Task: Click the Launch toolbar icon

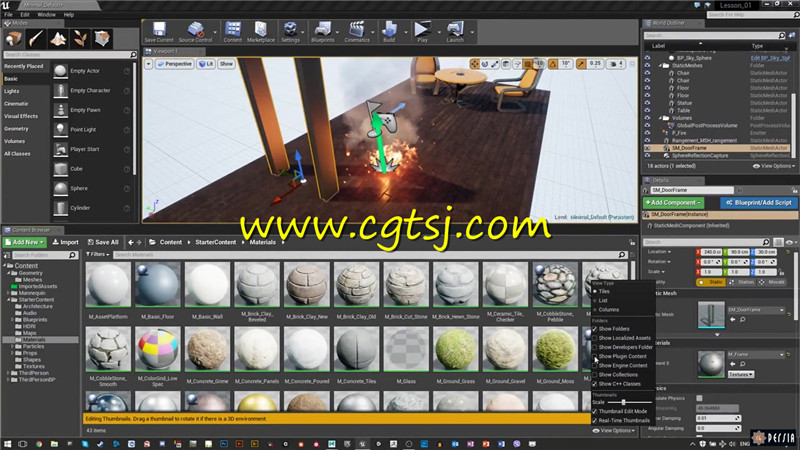Action: coord(455,32)
